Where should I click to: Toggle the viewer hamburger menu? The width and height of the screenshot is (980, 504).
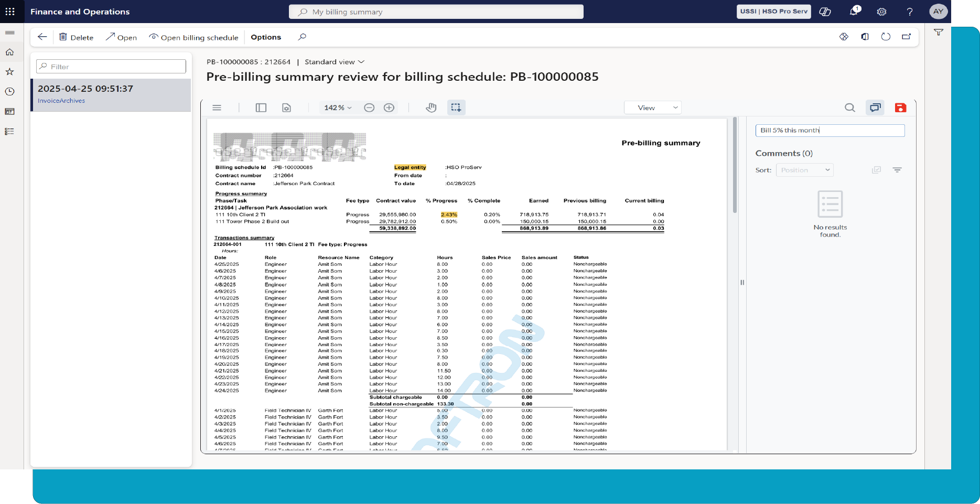pyautogui.click(x=217, y=108)
